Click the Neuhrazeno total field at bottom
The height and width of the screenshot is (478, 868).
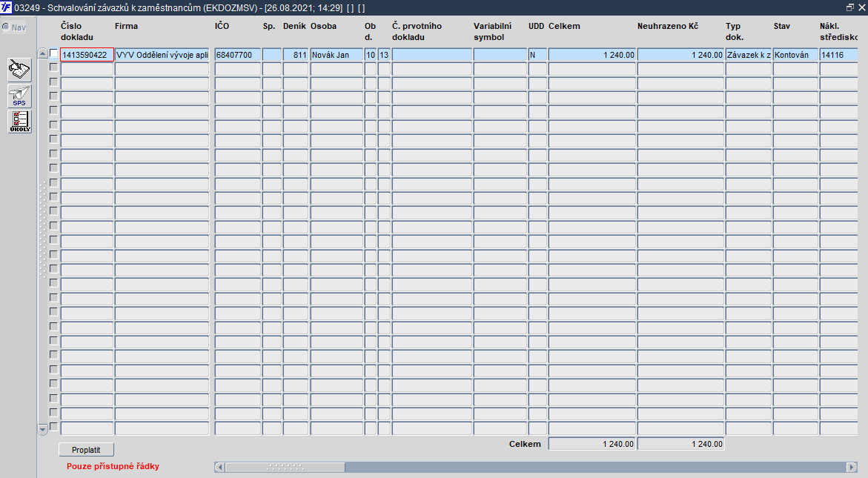click(680, 444)
